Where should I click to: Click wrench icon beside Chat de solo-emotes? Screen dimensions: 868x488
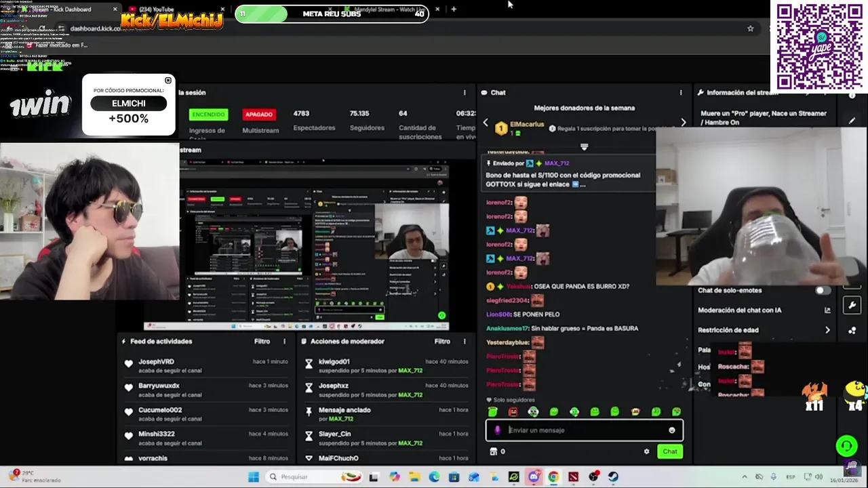852,306
